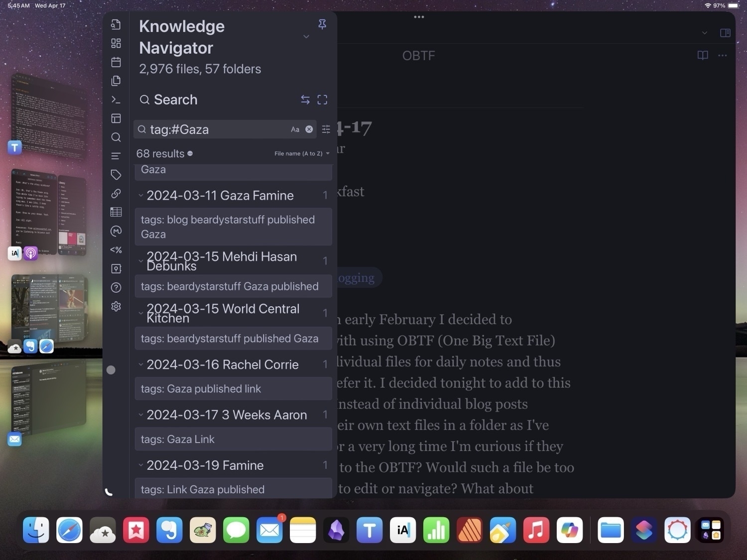Open the Memos icon in the ribbon
This screenshot has height=560, width=747.
[116, 231]
